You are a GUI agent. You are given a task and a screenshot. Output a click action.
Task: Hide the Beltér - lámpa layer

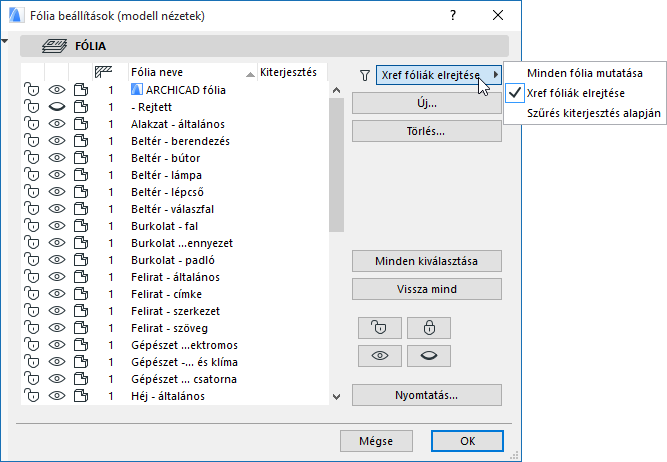coord(56,175)
